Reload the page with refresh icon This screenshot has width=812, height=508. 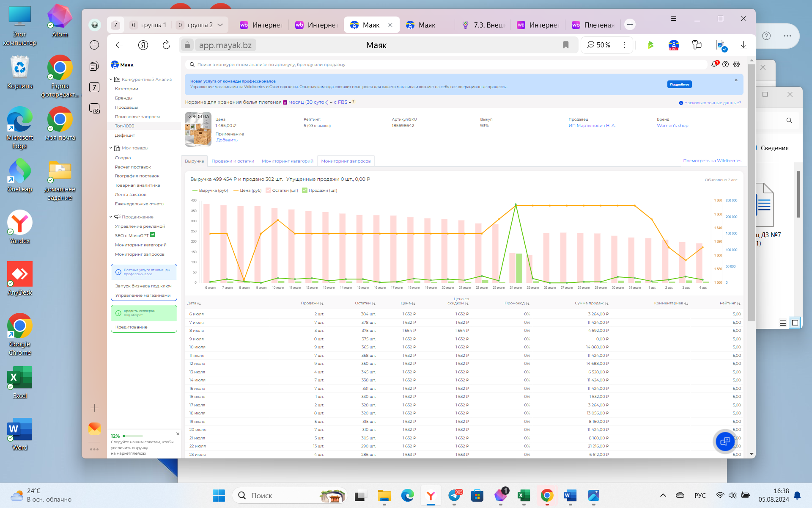click(x=166, y=45)
